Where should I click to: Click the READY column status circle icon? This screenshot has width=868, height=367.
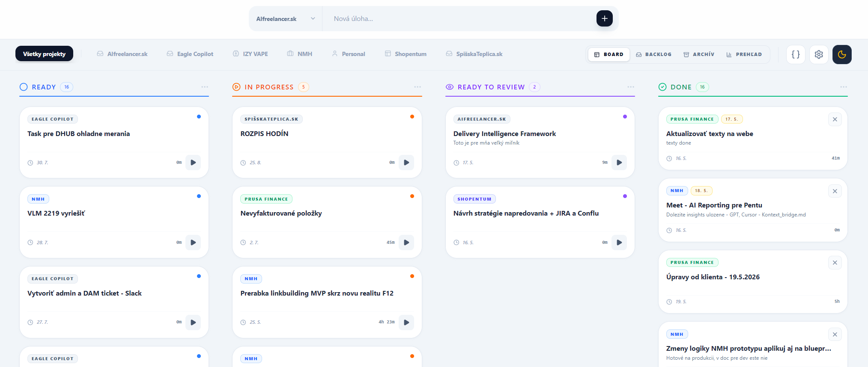[24, 87]
